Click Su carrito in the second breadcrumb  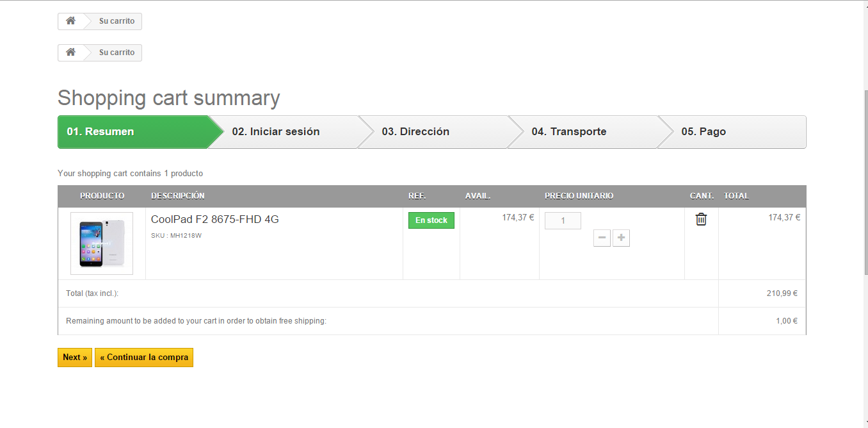(x=117, y=53)
